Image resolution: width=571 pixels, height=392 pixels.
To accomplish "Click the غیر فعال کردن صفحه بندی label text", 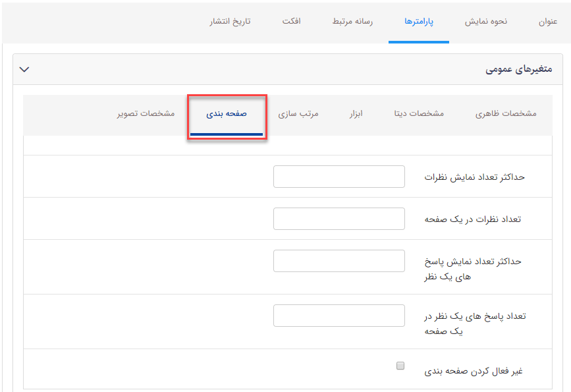I will (473, 371).
